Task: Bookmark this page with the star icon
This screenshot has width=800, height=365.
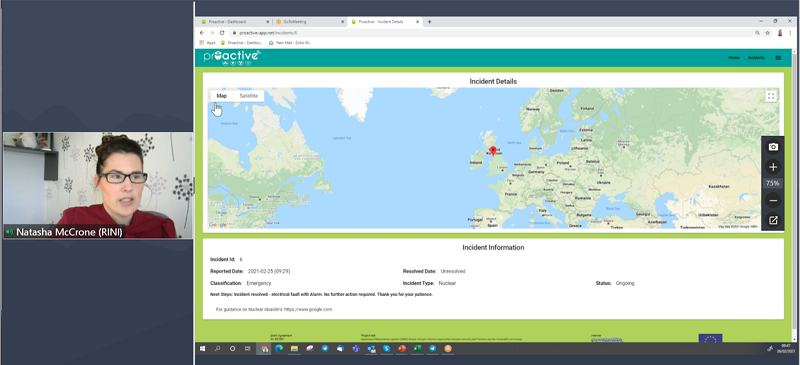Action: tap(767, 33)
